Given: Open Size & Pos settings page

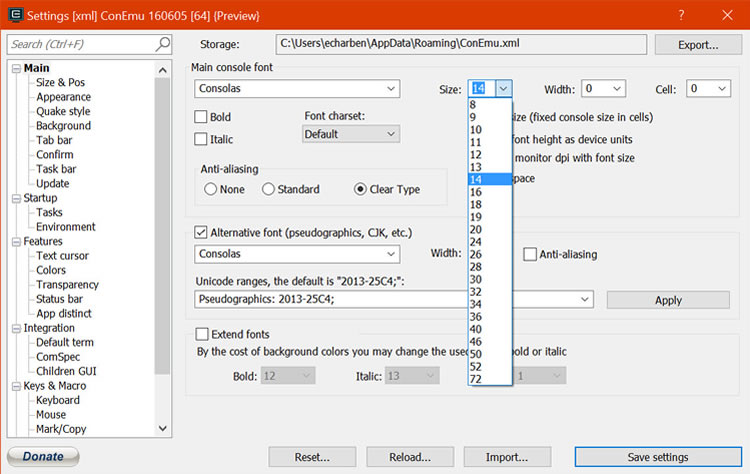Looking at the screenshot, I should (x=60, y=82).
